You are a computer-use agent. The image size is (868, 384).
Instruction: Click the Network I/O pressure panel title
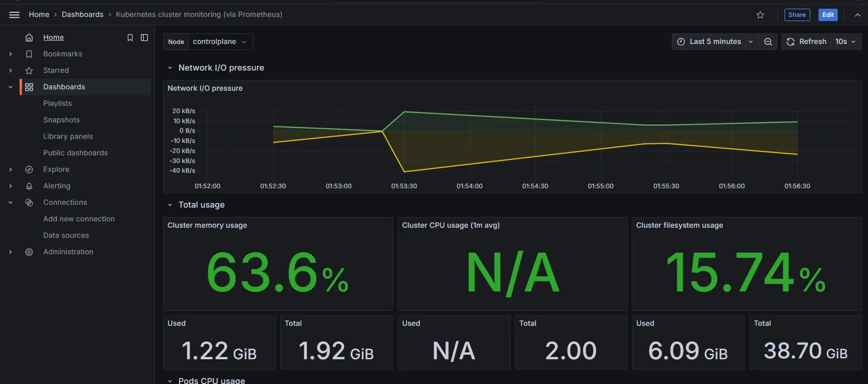tap(205, 88)
